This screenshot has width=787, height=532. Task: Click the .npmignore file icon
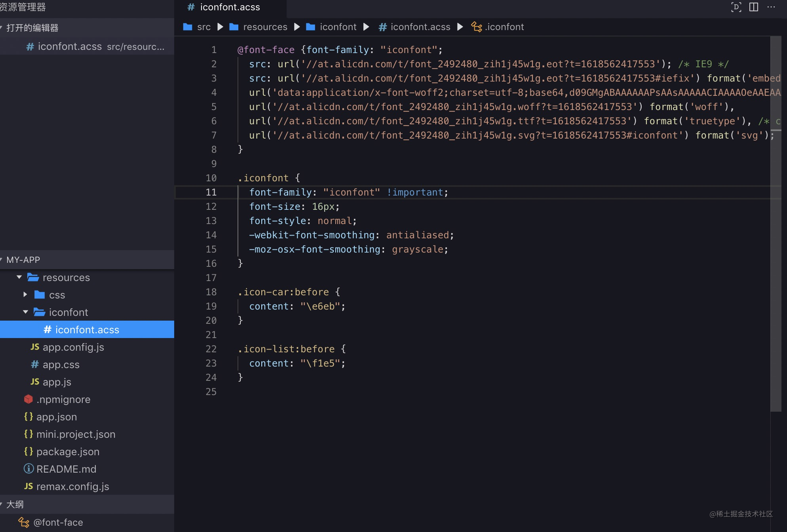29,399
